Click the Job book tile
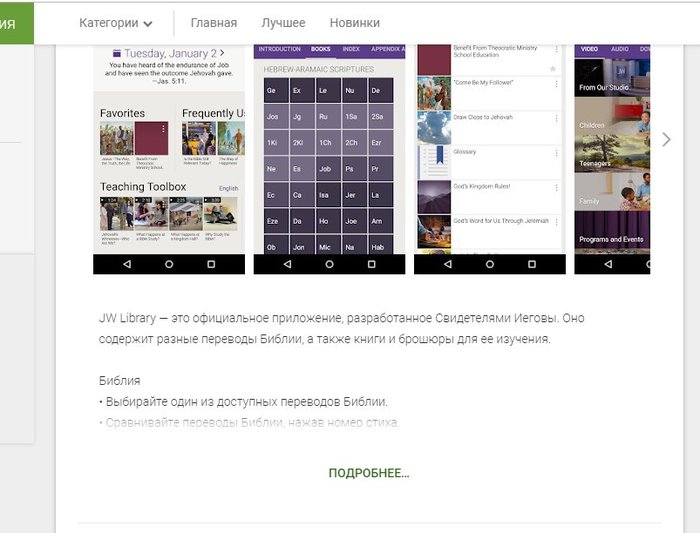This screenshot has height=533, width=700. [328, 169]
